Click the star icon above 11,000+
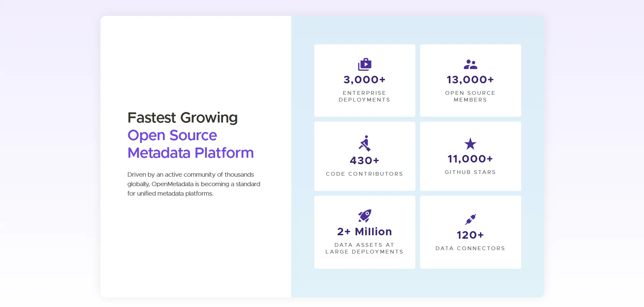The height and width of the screenshot is (307, 644). pyautogui.click(x=470, y=144)
